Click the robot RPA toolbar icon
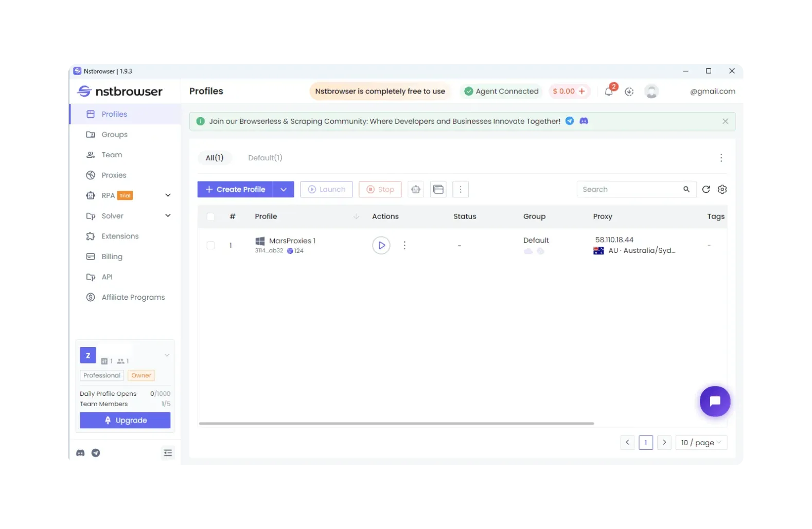 (416, 189)
